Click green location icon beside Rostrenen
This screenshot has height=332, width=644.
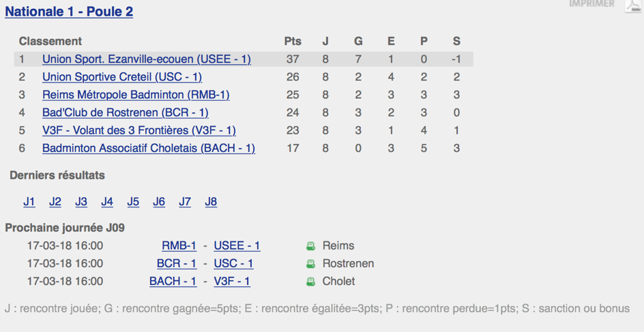coord(311,264)
